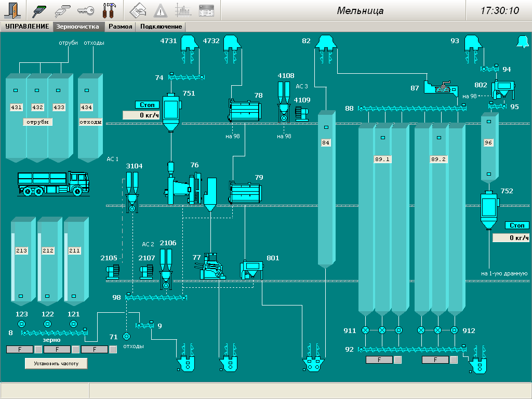Image resolution: width=532 pixels, height=399 pixels.
Task: Click the exit door icon
Action: [14, 10]
